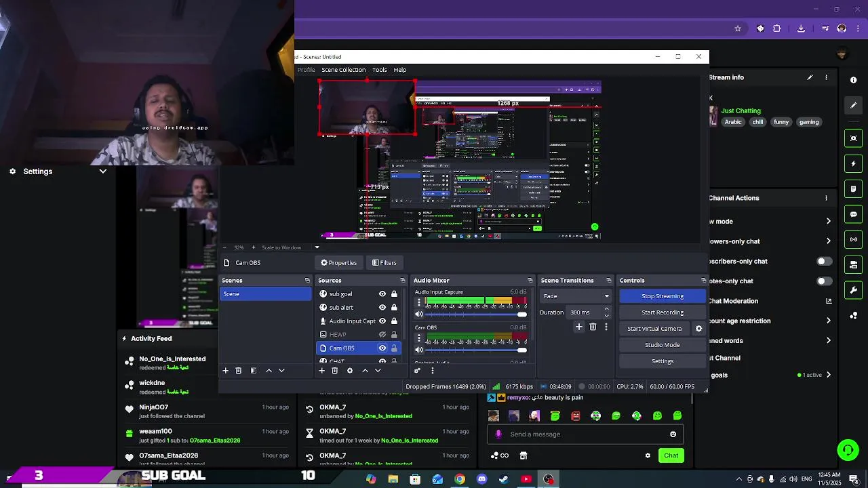Open virtual camera settings gear
868x488 pixels.
tap(699, 329)
